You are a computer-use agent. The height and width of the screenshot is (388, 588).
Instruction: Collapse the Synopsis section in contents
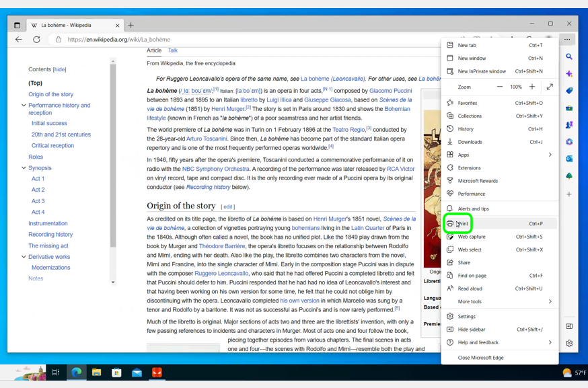(24, 168)
